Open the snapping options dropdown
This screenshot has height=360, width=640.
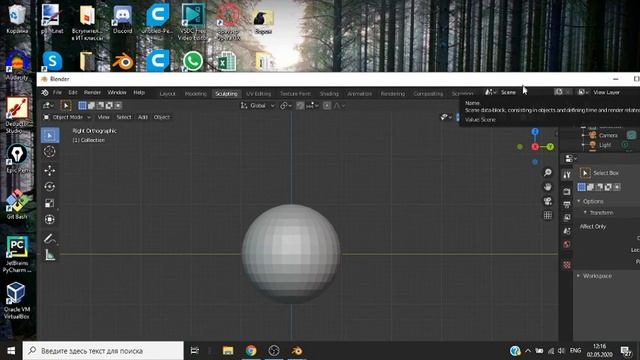click(312, 106)
